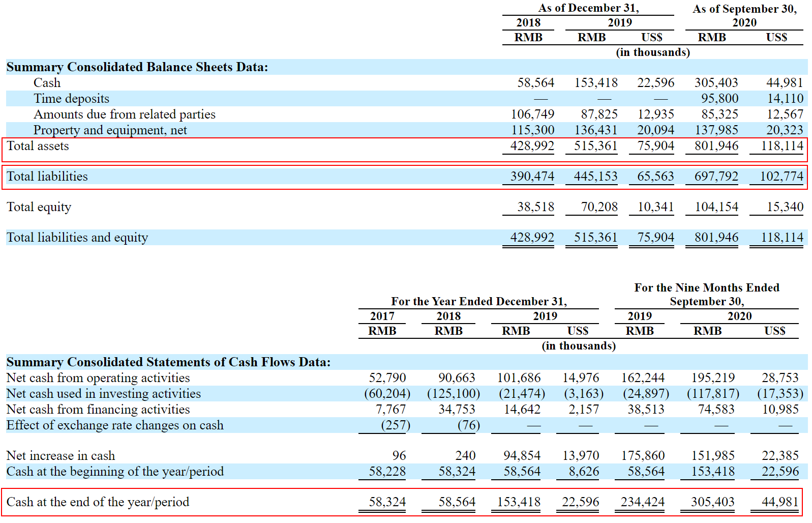Select the Property and equipment, net label
Viewport: 812px width, 523px height.
[x=110, y=130]
